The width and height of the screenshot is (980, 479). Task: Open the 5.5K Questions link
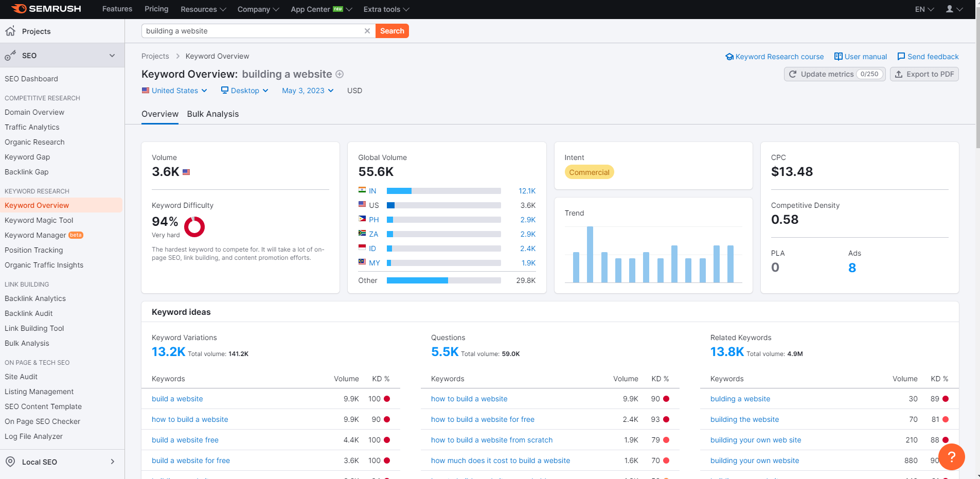pos(444,352)
